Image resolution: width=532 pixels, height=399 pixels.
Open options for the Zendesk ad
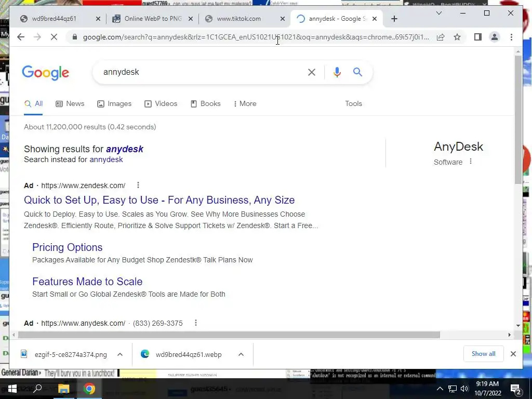coord(138,185)
